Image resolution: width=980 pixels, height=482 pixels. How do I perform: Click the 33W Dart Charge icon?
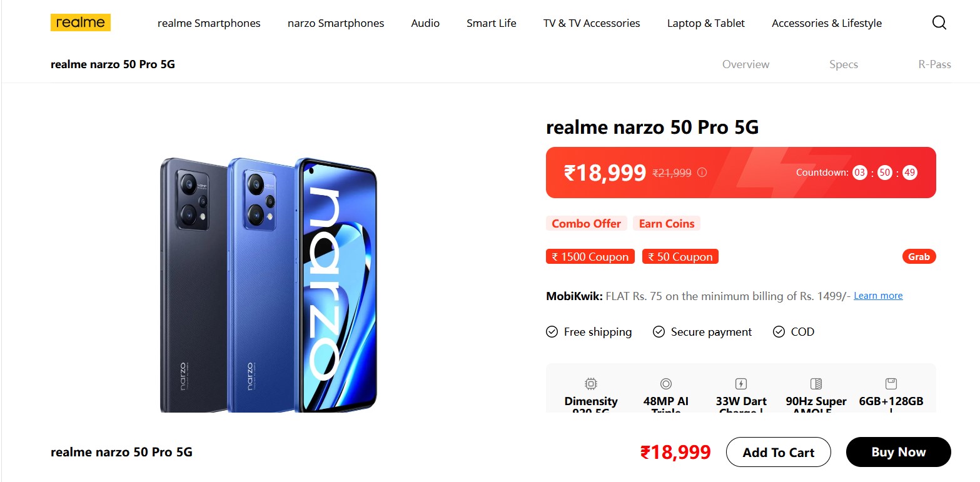(x=740, y=384)
